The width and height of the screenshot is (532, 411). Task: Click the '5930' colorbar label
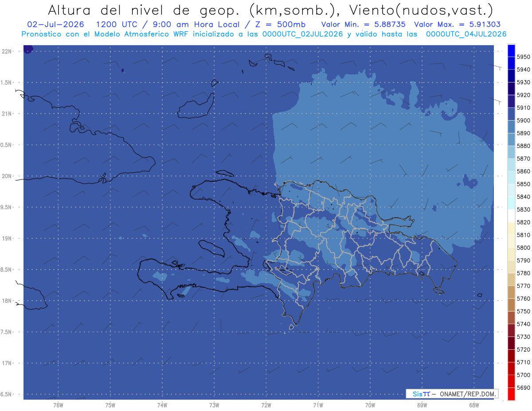coord(523,82)
